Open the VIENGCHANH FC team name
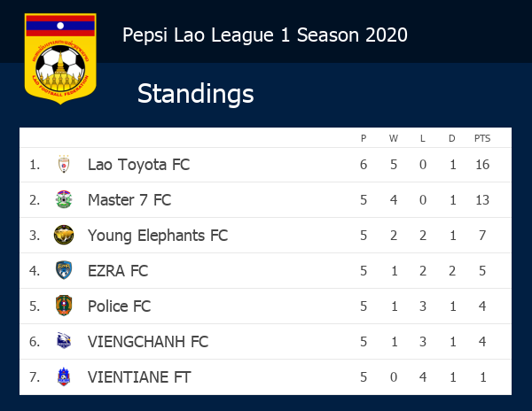 click(148, 342)
